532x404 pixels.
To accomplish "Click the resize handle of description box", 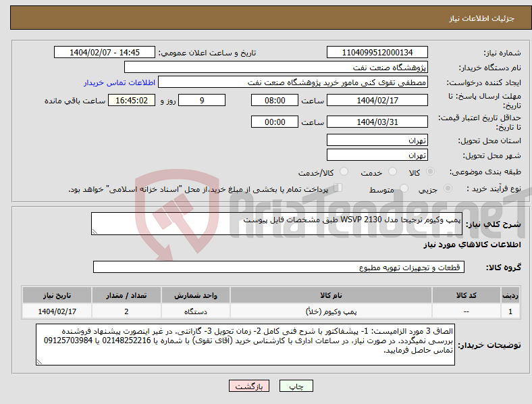I will tap(95, 232).
